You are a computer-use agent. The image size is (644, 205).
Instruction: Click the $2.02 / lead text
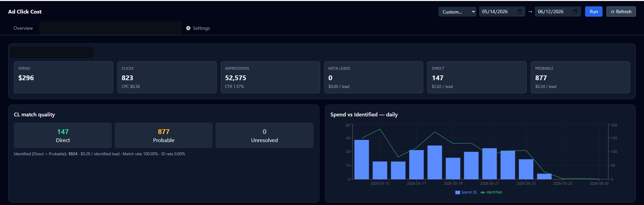pyautogui.click(x=442, y=87)
